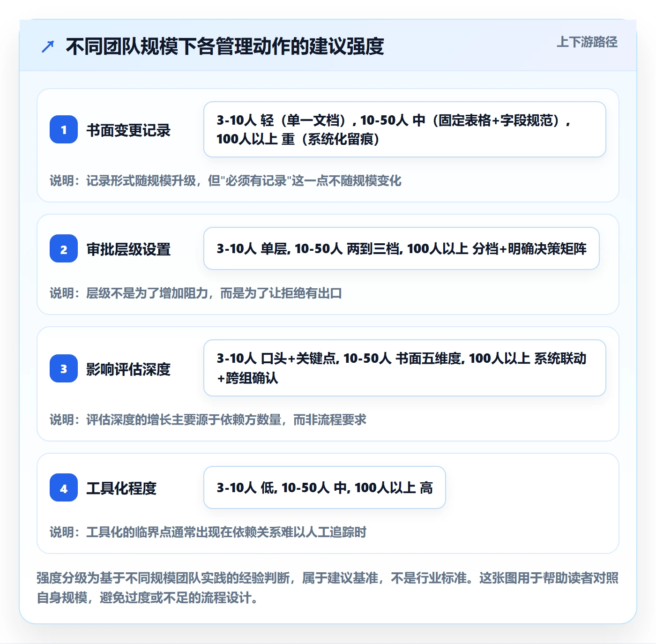This screenshot has width=656, height=644.
Task: Click the note 说明：记录形式随规模升级
Action: tap(225, 181)
